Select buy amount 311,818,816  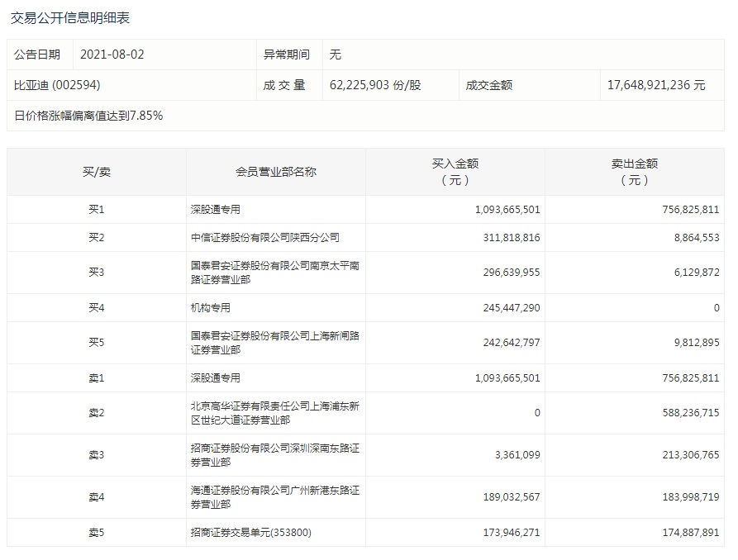[512, 238]
